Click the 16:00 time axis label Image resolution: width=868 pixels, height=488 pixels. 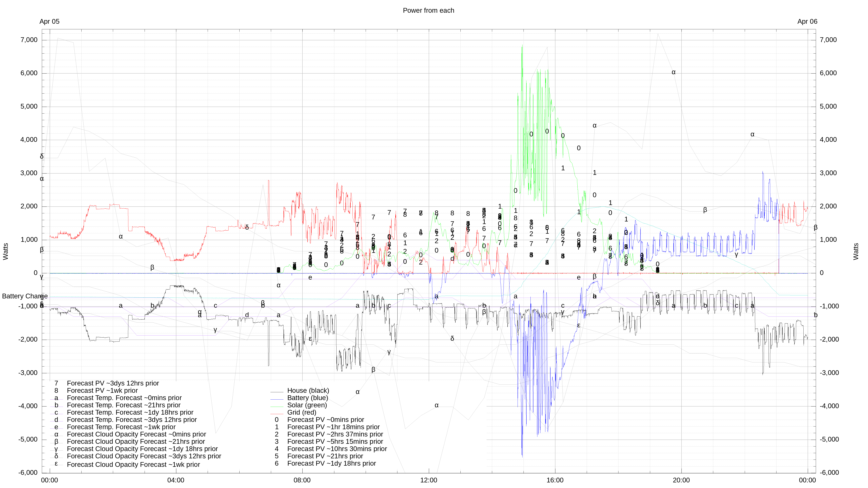point(555,480)
